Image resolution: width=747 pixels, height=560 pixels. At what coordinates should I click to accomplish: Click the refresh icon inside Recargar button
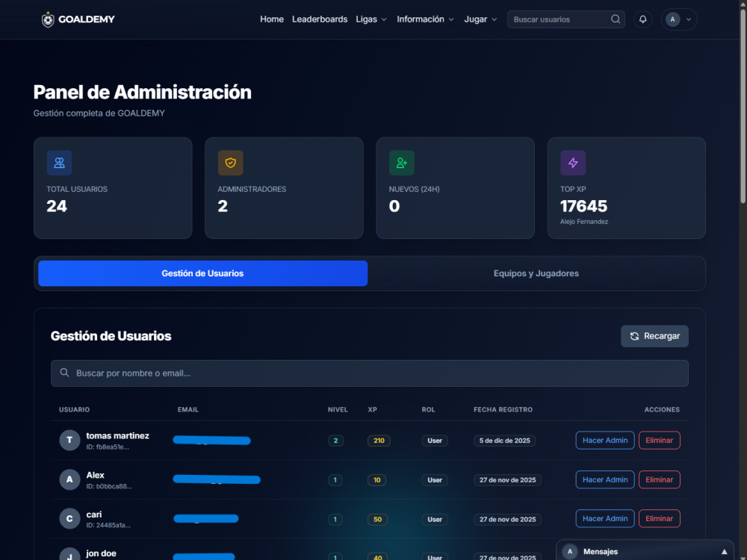coord(634,336)
